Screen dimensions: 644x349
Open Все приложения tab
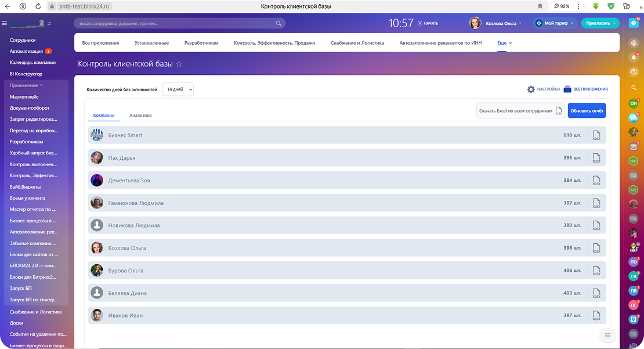(100, 43)
